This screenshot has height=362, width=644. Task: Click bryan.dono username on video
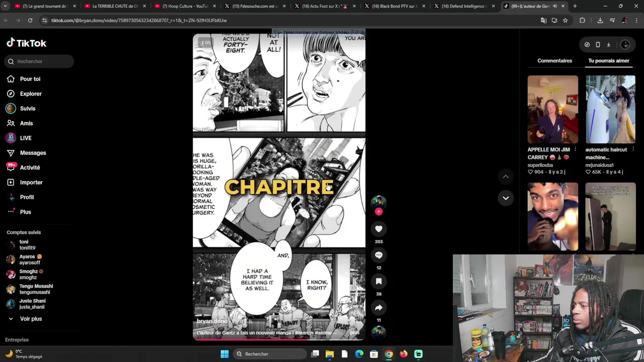[x=212, y=321]
